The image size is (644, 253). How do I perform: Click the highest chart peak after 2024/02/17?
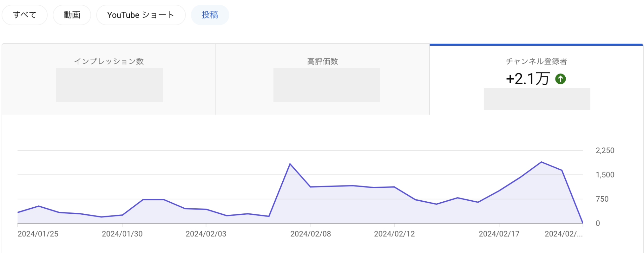pyautogui.click(x=541, y=162)
